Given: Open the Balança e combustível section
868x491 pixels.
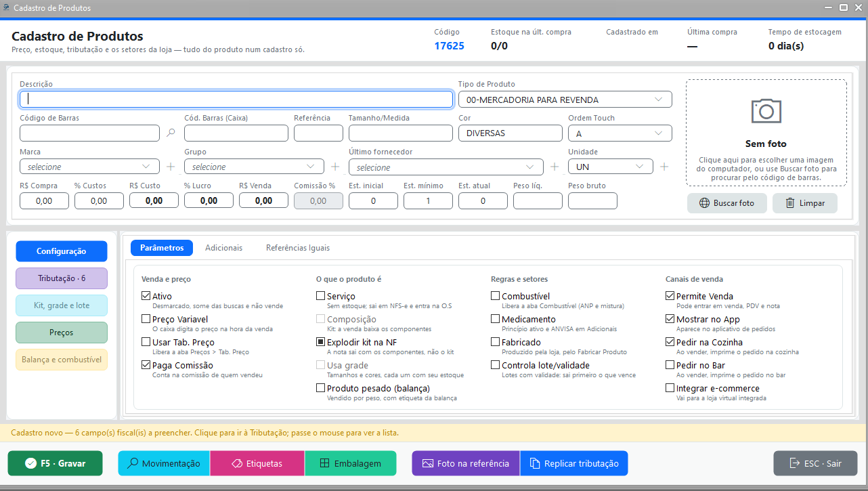Looking at the screenshot, I should pyautogui.click(x=62, y=360).
